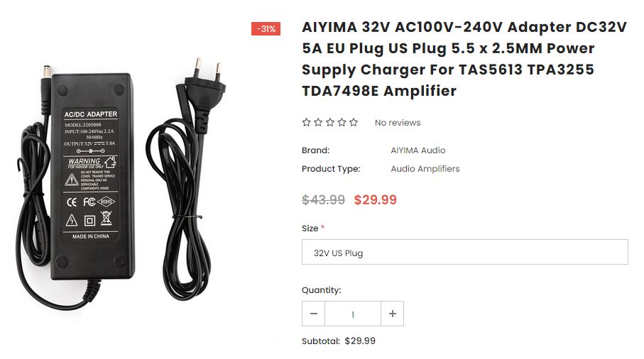Click the quantity number field
644x359 pixels.
[x=353, y=314]
